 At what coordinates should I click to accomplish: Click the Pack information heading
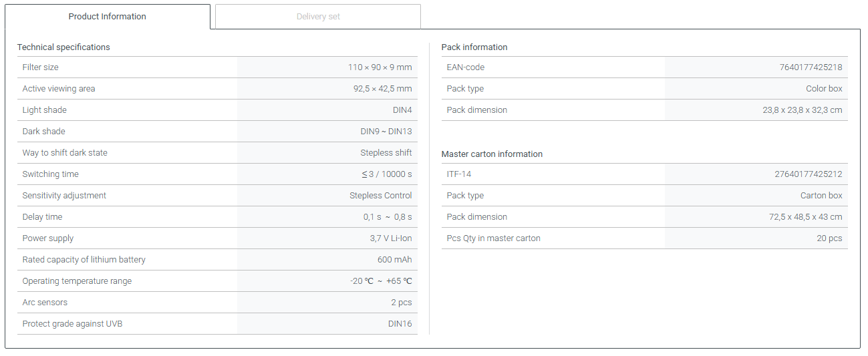pos(474,47)
